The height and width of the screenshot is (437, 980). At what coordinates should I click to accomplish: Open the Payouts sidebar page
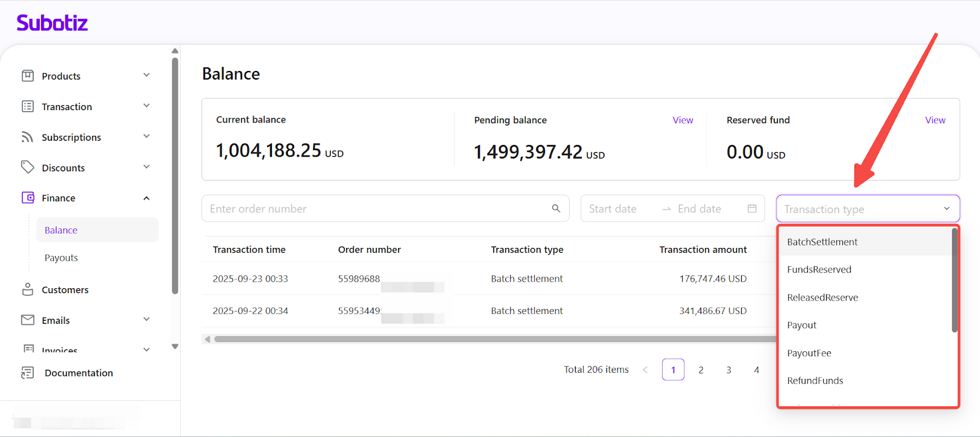[x=61, y=258]
